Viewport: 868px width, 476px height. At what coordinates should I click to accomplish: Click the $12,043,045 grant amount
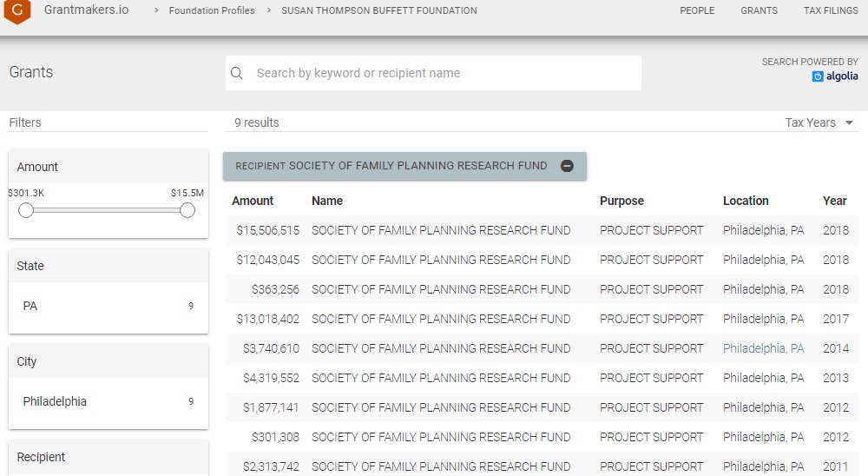pyautogui.click(x=268, y=260)
